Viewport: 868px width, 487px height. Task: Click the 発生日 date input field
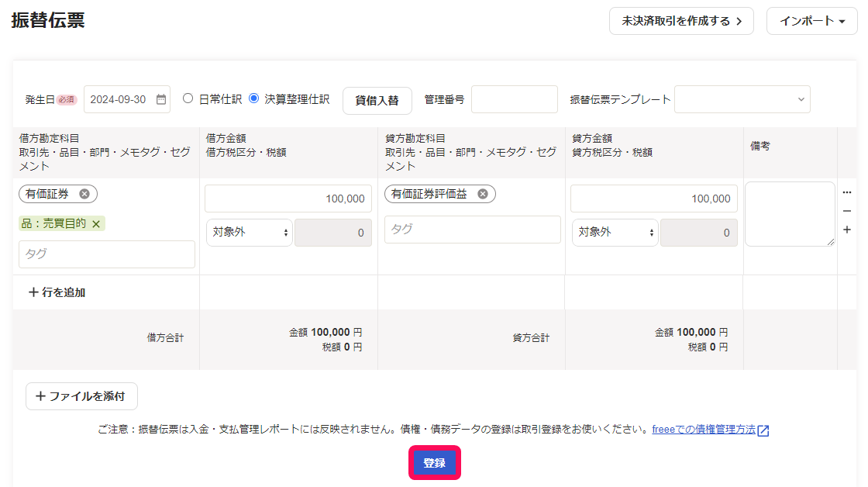pos(127,100)
